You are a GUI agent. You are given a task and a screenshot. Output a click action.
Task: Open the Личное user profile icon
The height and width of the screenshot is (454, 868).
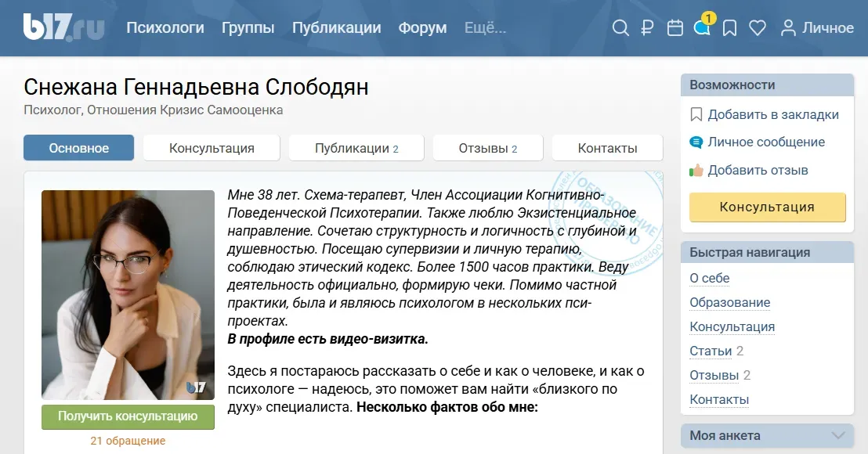788,27
